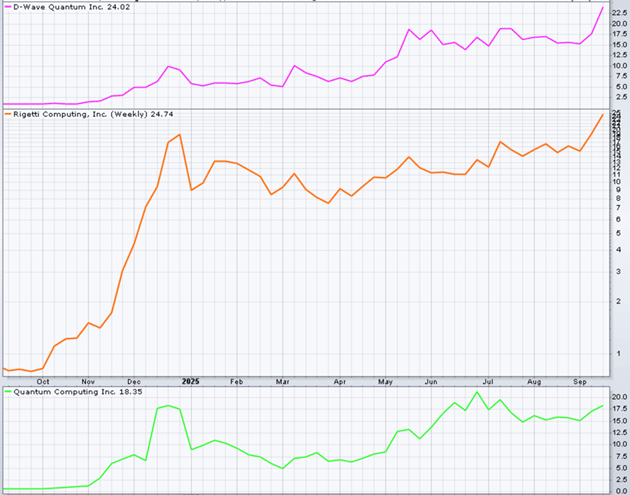Click the 12.5 label in Quantum Computing panel

click(619, 432)
